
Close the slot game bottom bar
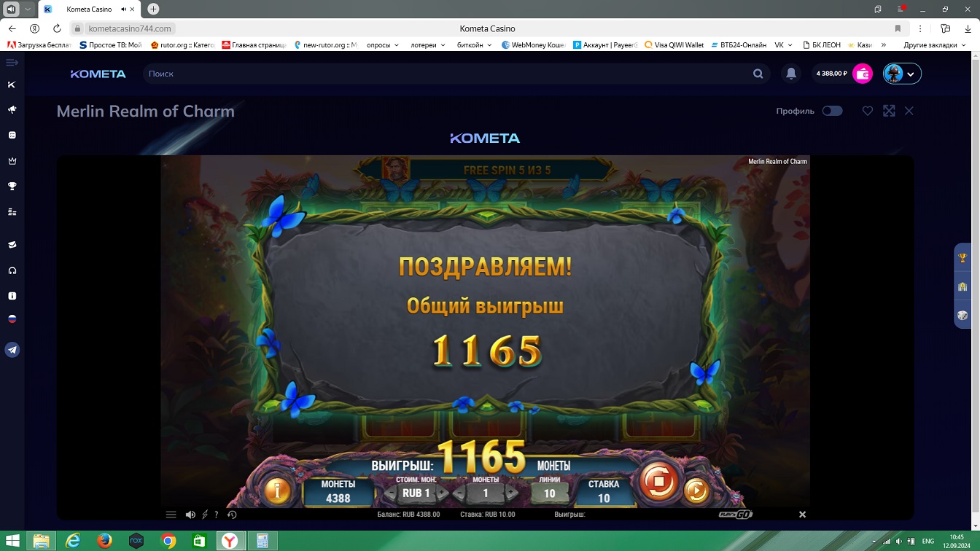coord(802,515)
